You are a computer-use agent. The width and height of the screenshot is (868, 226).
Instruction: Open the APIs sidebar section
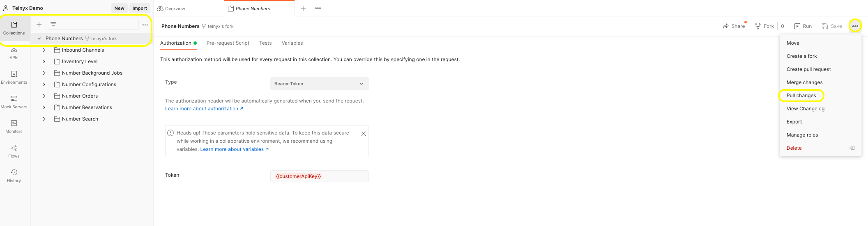(14, 53)
